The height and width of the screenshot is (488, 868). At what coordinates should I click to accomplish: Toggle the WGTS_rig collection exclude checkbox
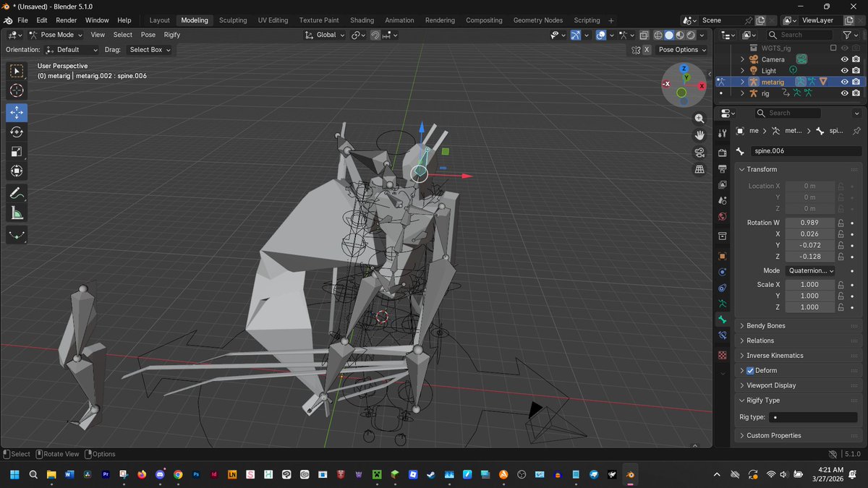coord(833,48)
